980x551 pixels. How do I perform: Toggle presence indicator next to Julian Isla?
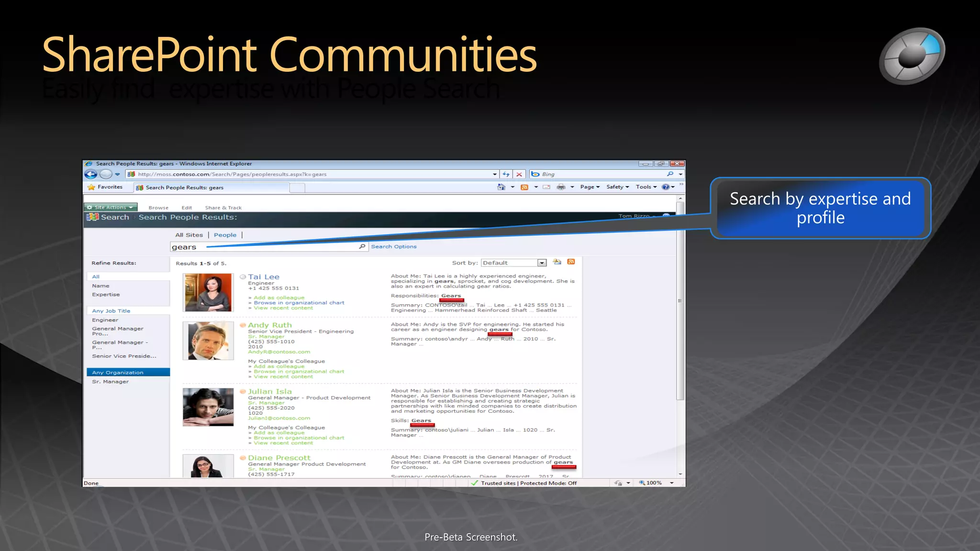point(243,392)
